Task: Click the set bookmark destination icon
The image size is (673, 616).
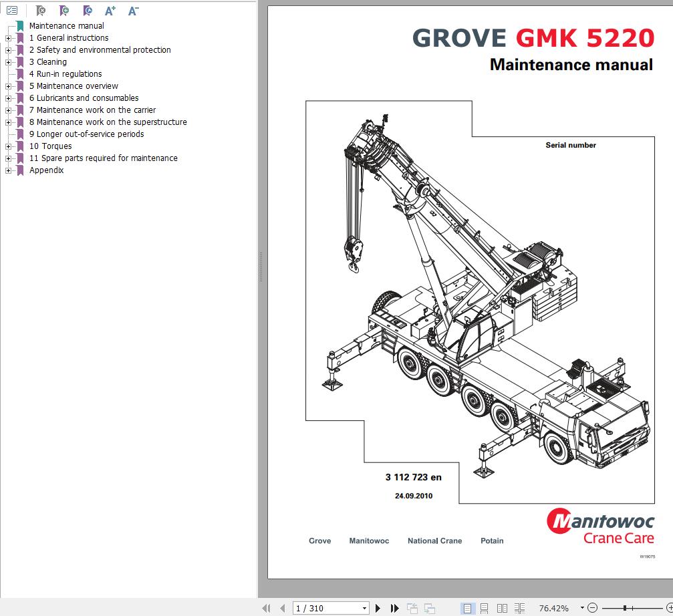Action: click(x=88, y=10)
